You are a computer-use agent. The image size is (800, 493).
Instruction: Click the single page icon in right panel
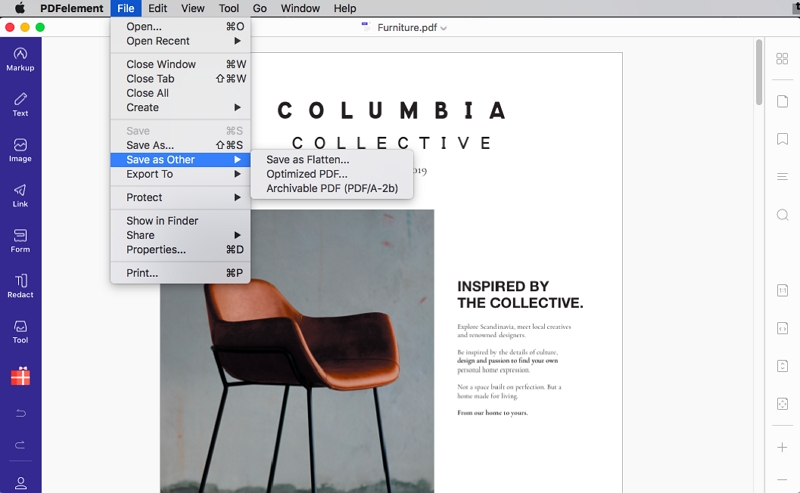coord(782,101)
